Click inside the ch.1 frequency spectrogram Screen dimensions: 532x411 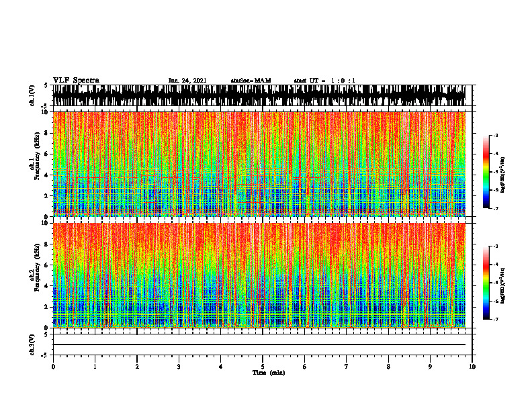pyautogui.click(x=259, y=164)
